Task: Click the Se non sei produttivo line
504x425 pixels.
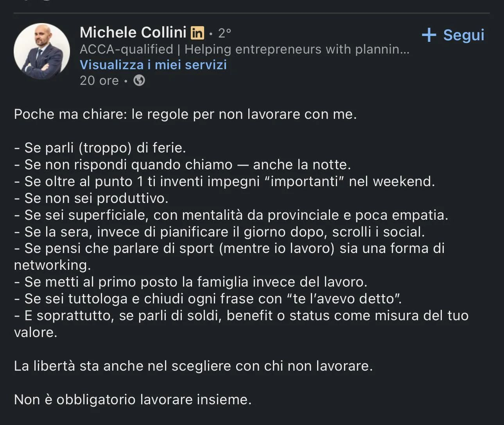Action: pos(91,198)
